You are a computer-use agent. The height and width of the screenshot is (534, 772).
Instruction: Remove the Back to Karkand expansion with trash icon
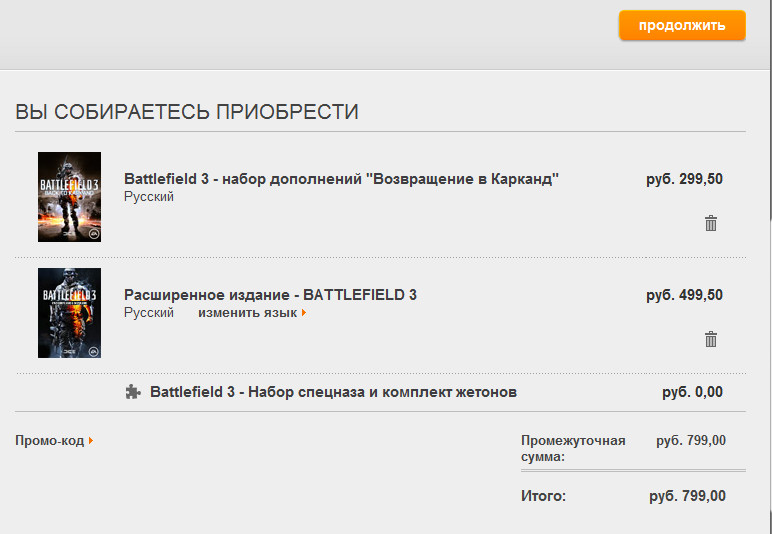[x=710, y=223]
